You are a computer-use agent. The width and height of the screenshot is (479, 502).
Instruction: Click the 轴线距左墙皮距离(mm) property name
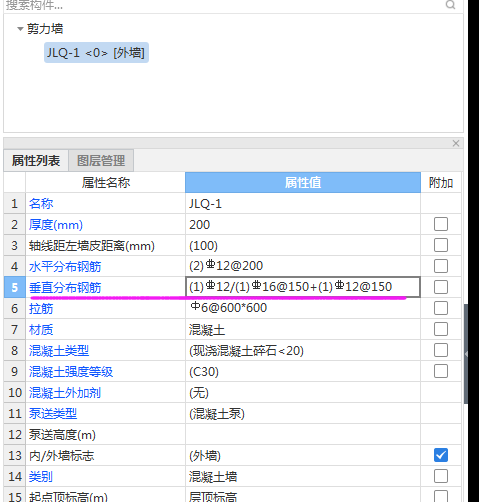point(92,246)
